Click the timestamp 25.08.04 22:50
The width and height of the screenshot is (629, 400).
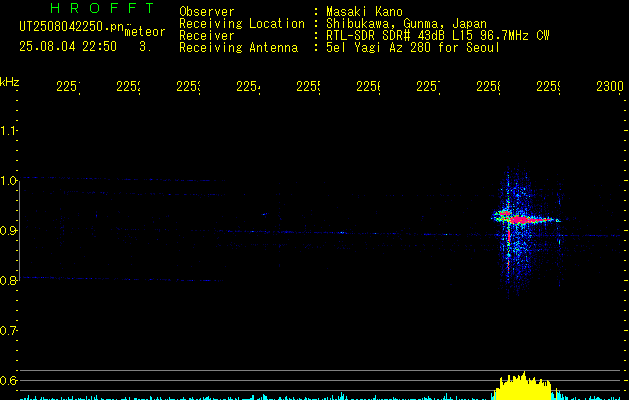click(x=68, y=47)
